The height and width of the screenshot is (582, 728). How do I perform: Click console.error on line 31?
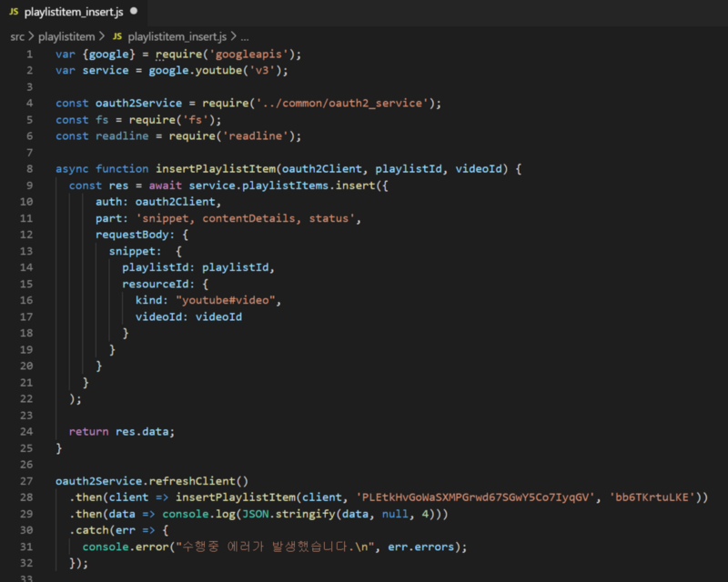tap(126, 547)
